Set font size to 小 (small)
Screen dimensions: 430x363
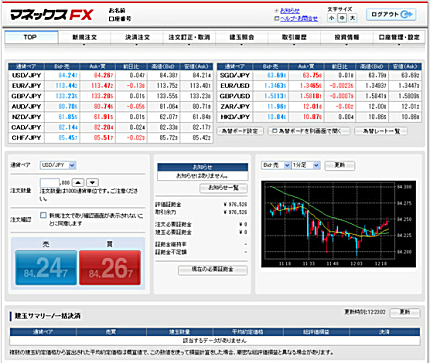click(331, 18)
